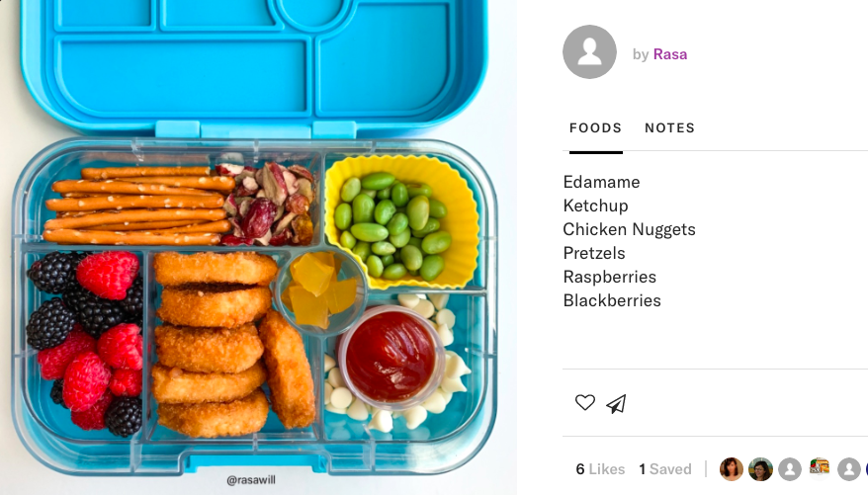Select Blackberries in the foods list

click(x=612, y=301)
